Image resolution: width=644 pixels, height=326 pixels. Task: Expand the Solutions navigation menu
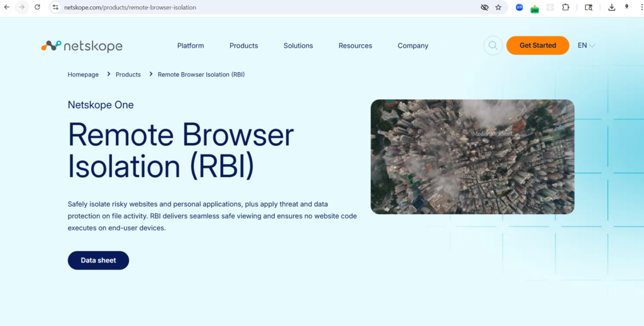tap(298, 46)
